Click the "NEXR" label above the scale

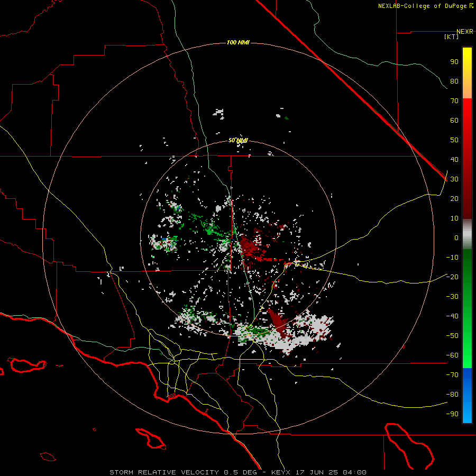click(x=465, y=32)
